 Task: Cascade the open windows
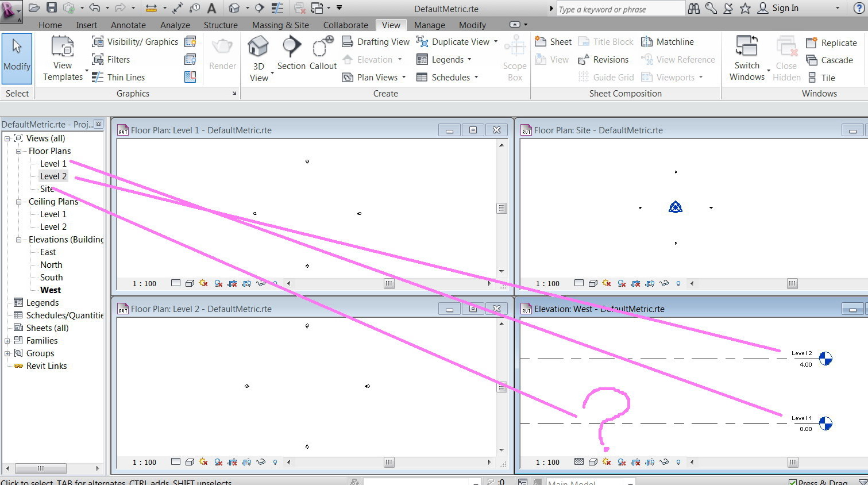click(x=830, y=60)
